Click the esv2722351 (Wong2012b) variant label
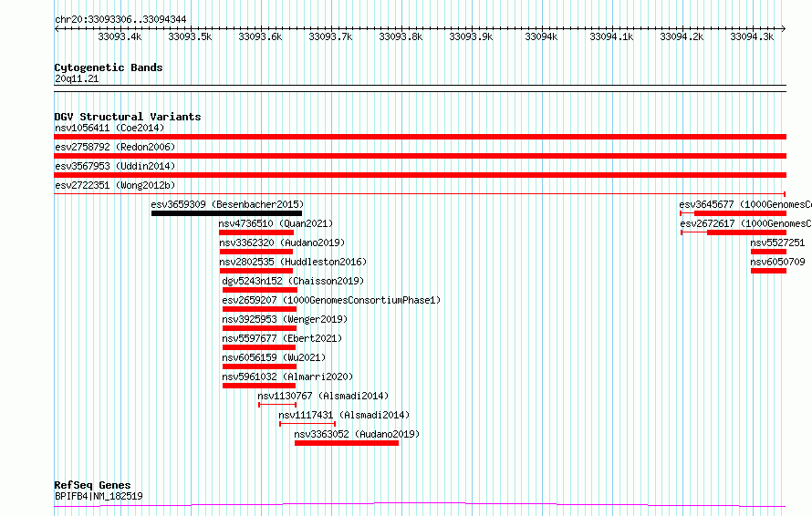This screenshot has height=516, width=812. tap(115, 185)
